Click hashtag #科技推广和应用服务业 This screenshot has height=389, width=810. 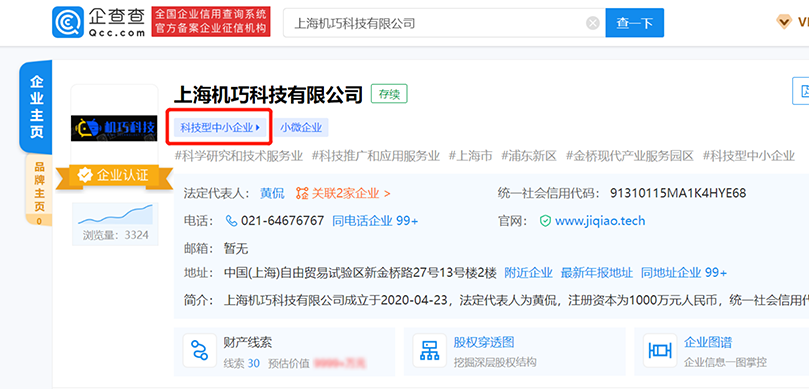(376, 155)
